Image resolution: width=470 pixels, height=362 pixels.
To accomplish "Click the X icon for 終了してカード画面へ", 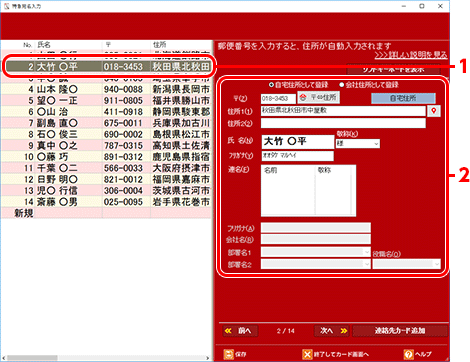I will point(307,354).
